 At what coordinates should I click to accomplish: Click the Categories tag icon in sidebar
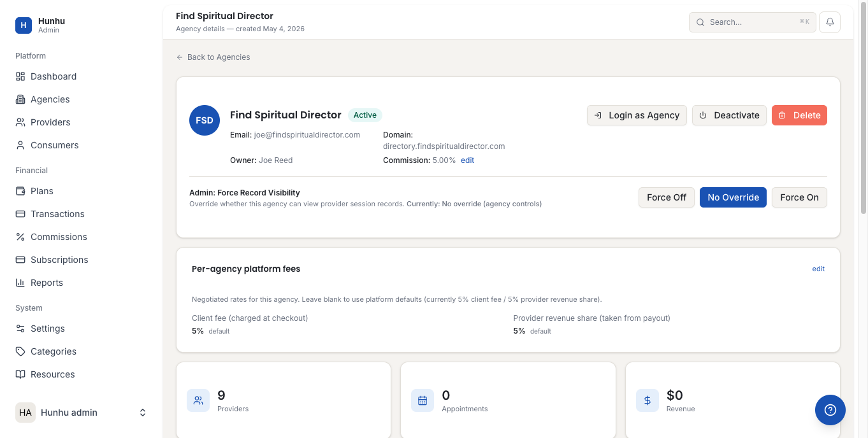point(20,351)
